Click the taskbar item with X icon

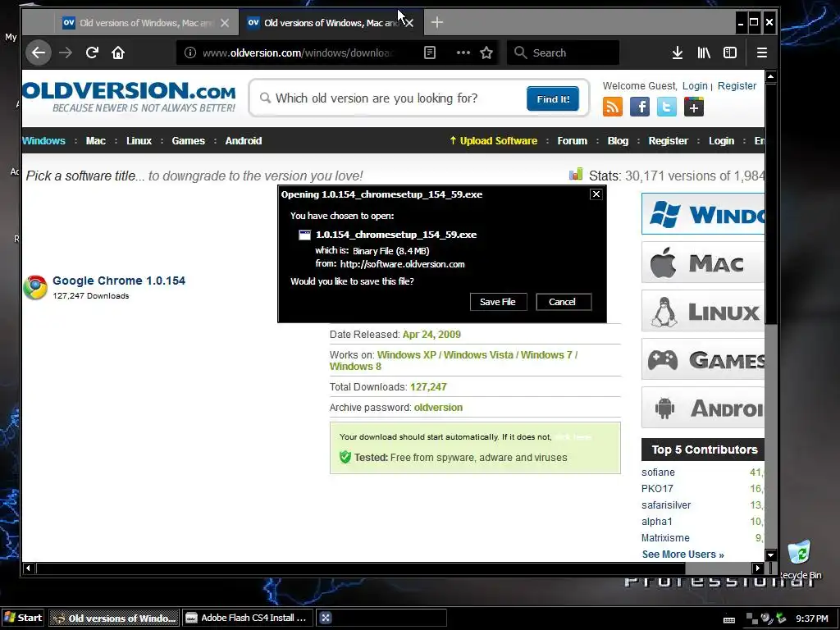[x=381, y=618]
